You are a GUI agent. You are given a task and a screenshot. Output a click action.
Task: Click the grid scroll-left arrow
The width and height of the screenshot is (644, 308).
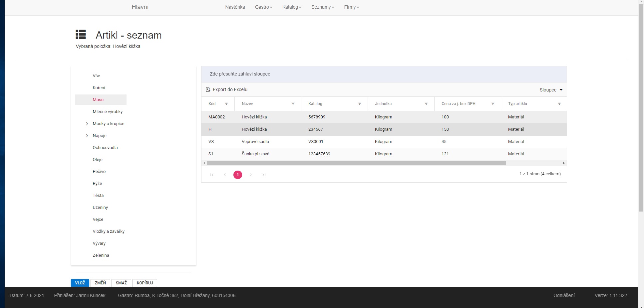204,163
